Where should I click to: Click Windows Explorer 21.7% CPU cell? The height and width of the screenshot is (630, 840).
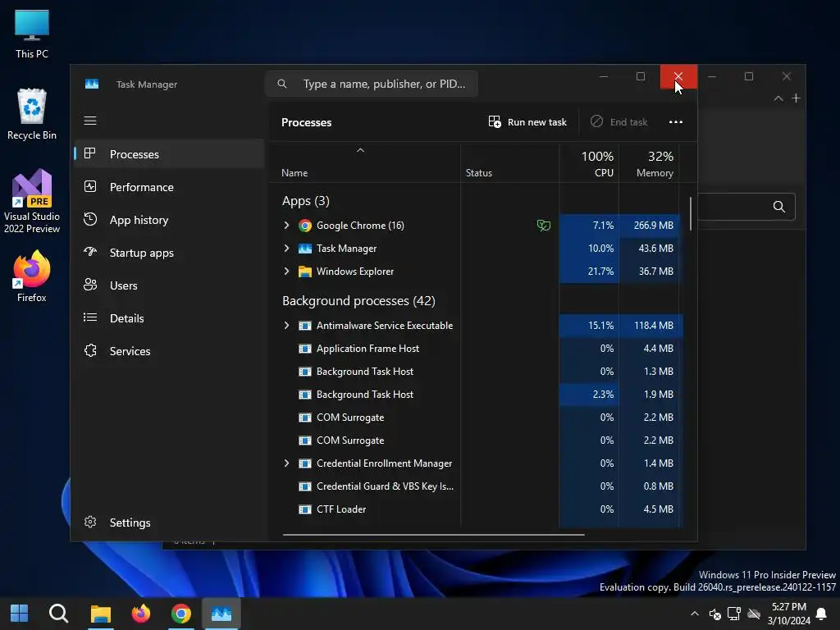[x=589, y=272]
